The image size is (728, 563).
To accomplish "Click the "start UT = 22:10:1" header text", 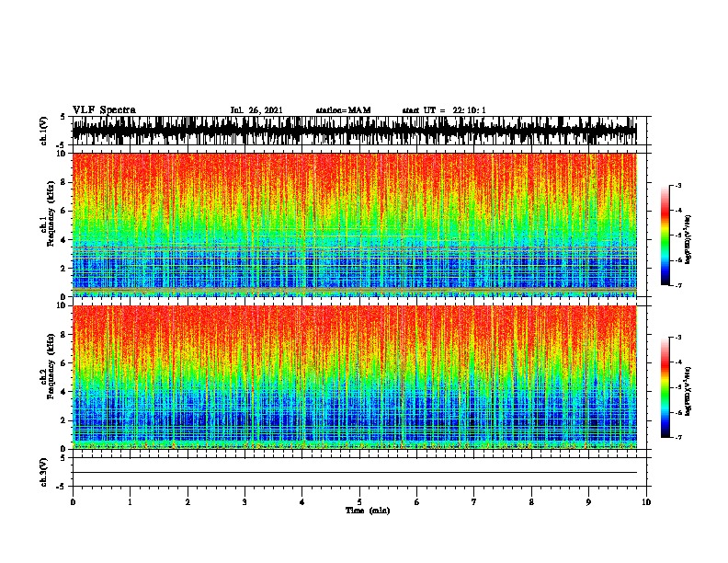I will point(444,110).
